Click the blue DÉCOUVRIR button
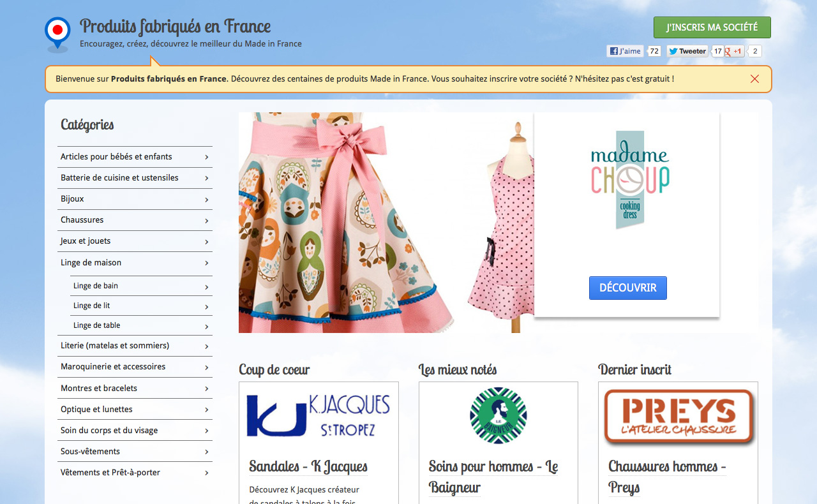Image resolution: width=817 pixels, height=504 pixels. [628, 288]
